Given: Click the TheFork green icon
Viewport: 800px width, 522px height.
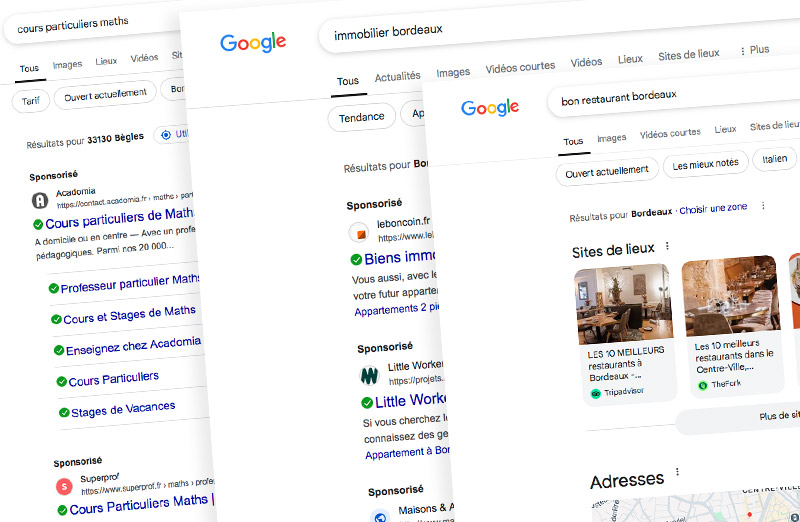Looking at the screenshot, I should tap(703, 385).
